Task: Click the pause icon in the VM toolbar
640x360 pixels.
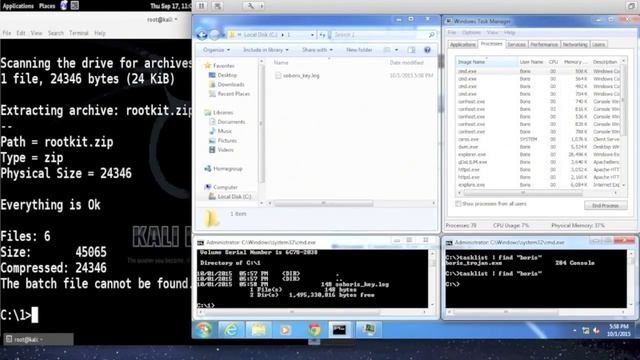Action: pyautogui.click(x=202, y=6)
